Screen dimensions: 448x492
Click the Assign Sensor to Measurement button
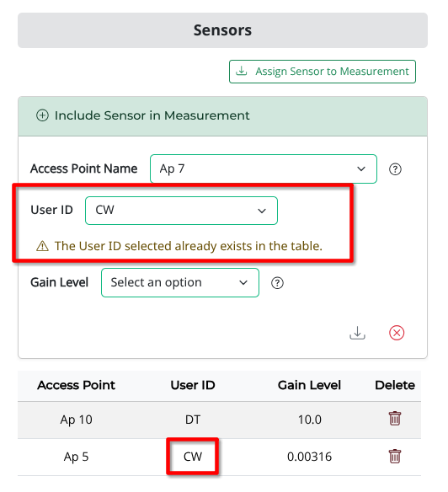pyautogui.click(x=323, y=72)
